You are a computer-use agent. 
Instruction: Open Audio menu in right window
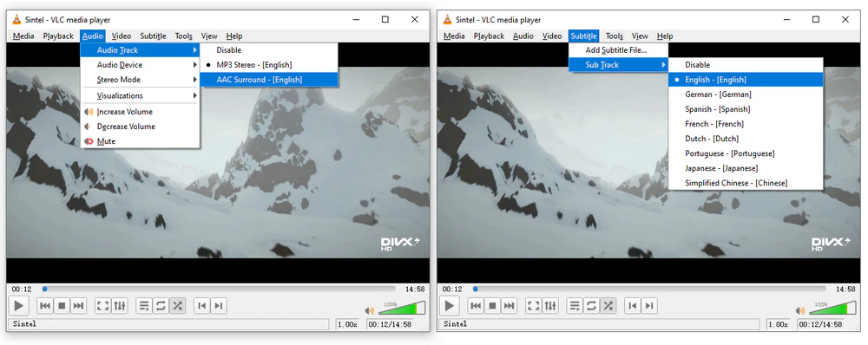[x=523, y=36]
